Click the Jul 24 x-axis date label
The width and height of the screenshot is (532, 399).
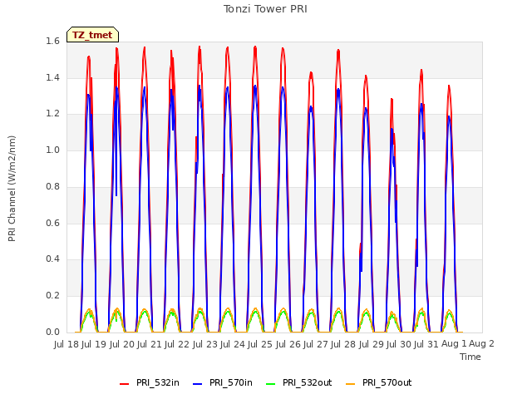(233, 344)
